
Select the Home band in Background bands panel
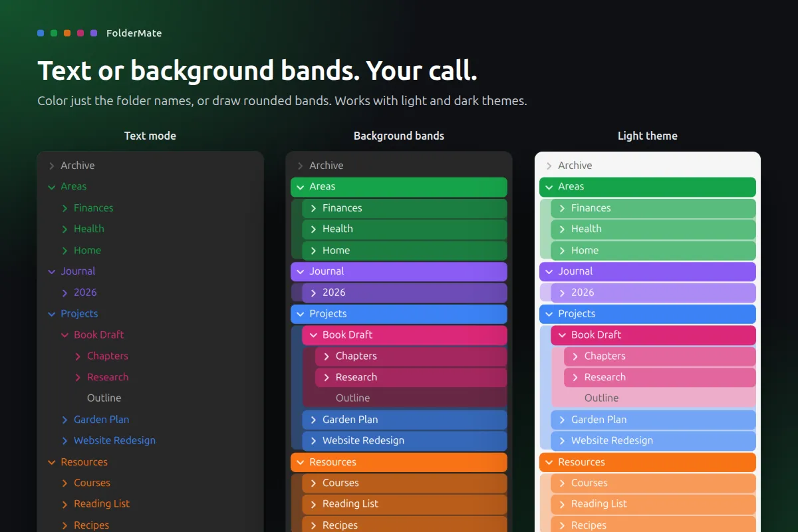405,251
